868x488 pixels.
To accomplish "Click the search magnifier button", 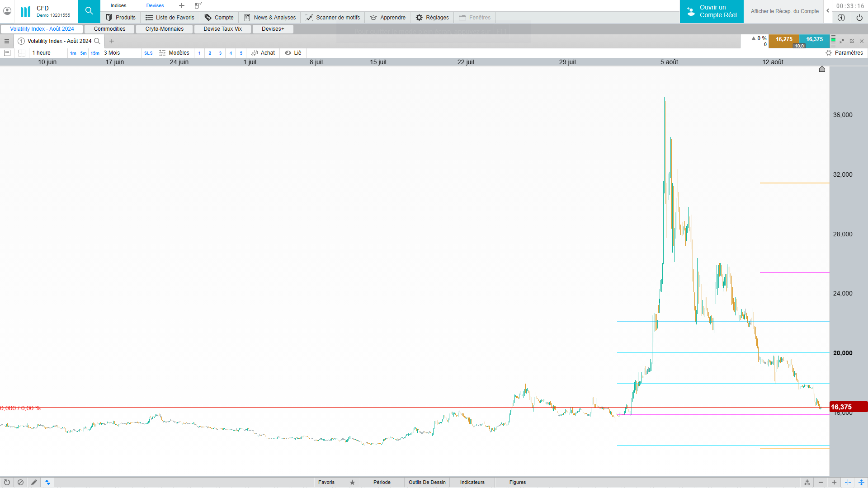I will click(89, 11).
